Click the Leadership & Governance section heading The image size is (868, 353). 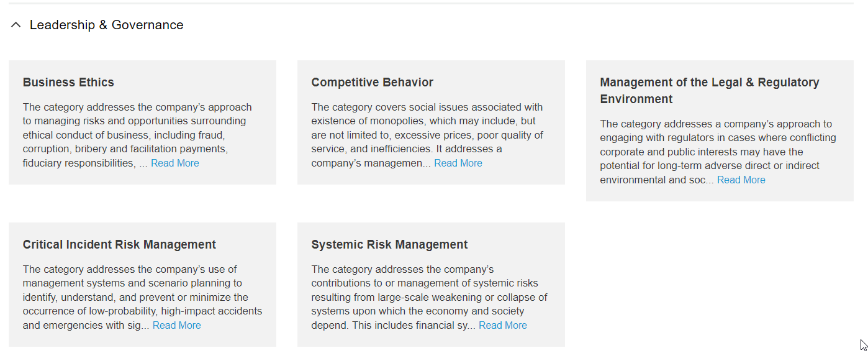click(106, 25)
